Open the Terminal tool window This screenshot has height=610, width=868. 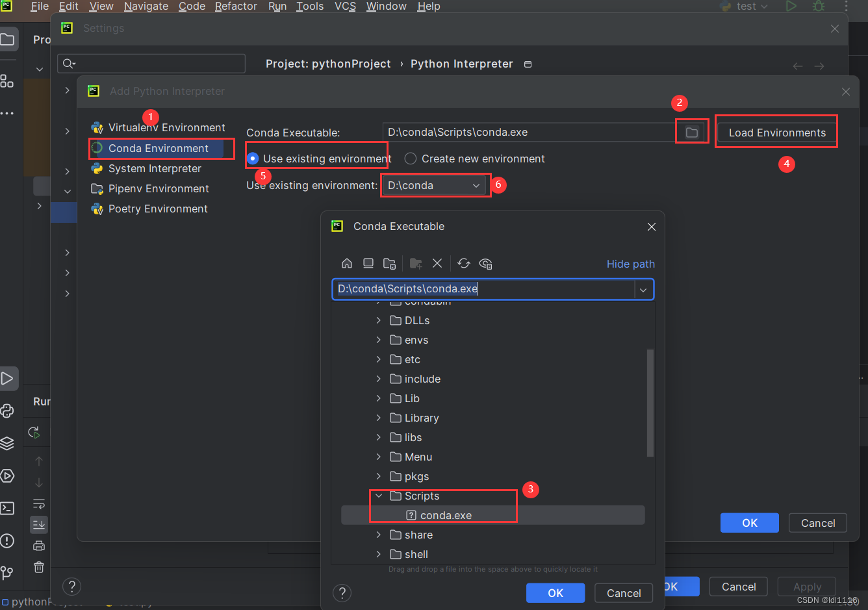coord(7,508)
